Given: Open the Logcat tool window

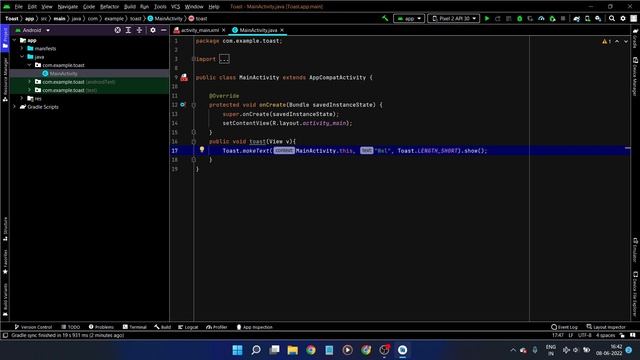Looking at the screenshot, I should [188, 327].
